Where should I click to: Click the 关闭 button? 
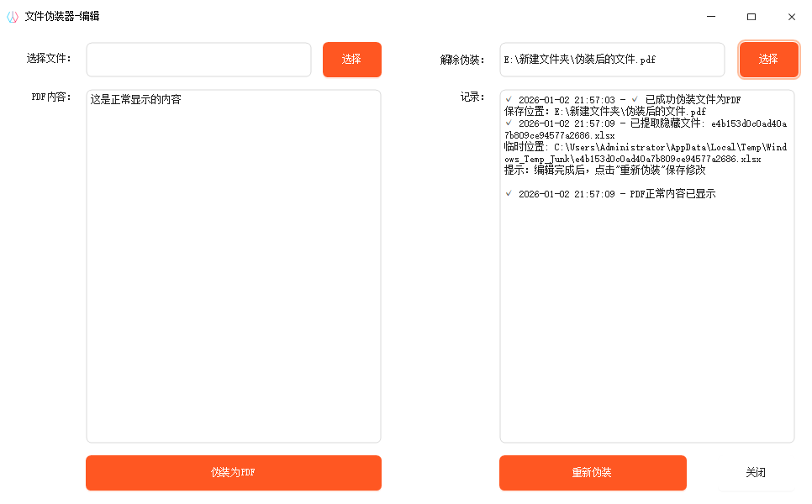[x=756, y=472]
